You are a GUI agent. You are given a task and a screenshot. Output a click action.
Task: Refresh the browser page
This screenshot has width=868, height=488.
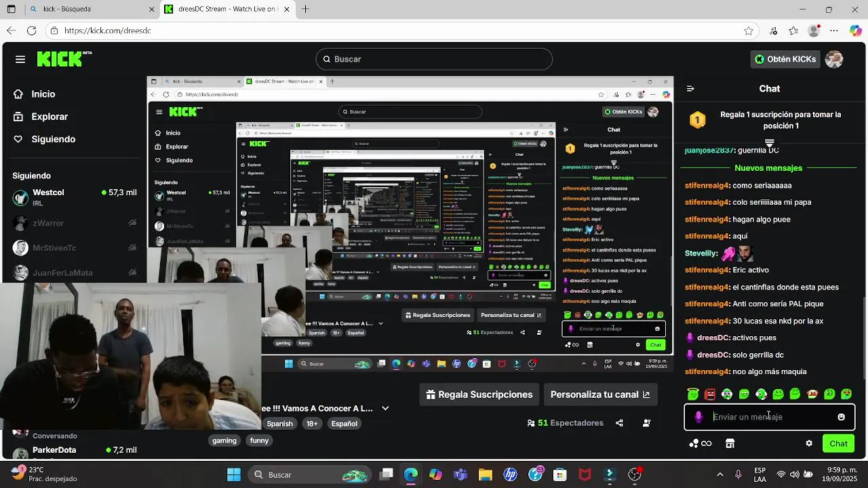click(x=31, y=30)
